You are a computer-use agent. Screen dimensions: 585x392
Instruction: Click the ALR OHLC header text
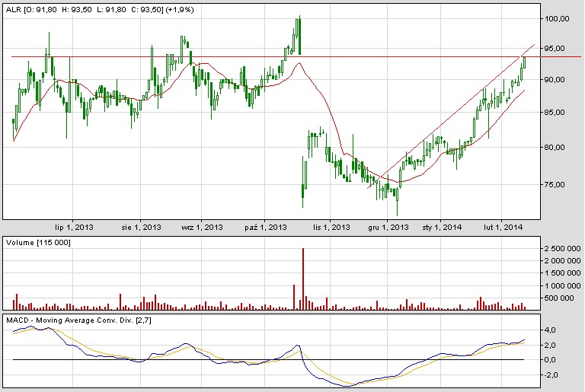(x=100, y=10)
